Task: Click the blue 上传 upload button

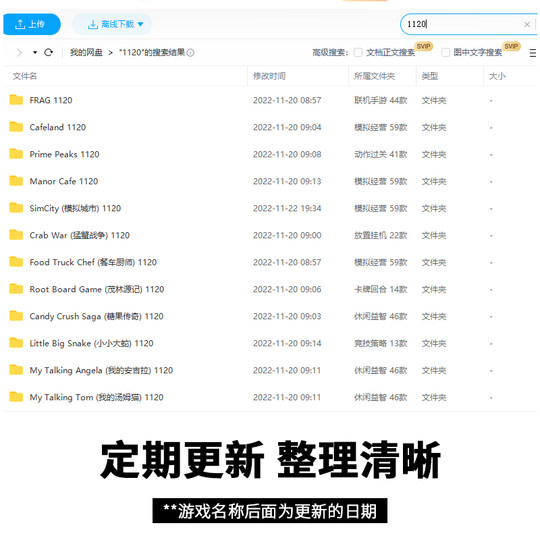Action: coord(32,24)
